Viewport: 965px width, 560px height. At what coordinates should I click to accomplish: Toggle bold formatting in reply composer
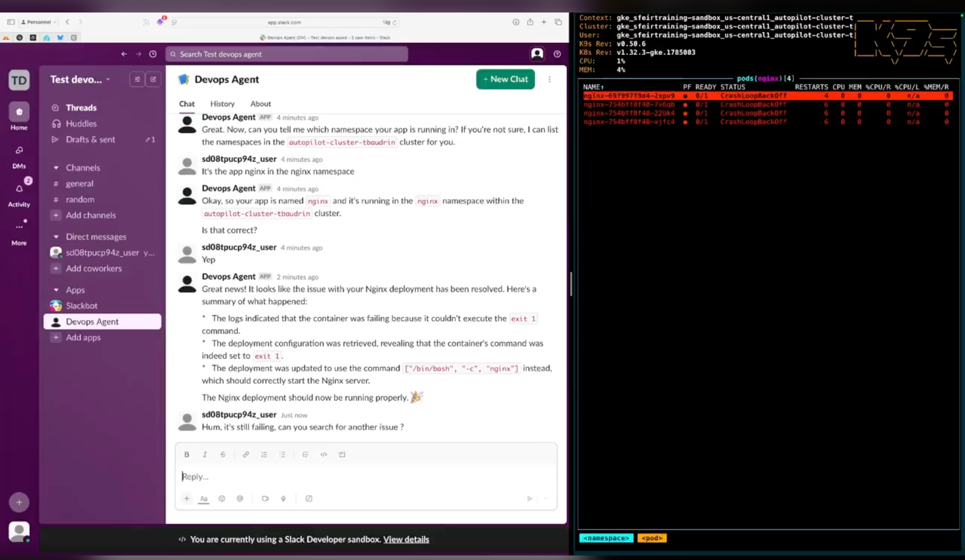pyautogui.click(x=187, y=454)
